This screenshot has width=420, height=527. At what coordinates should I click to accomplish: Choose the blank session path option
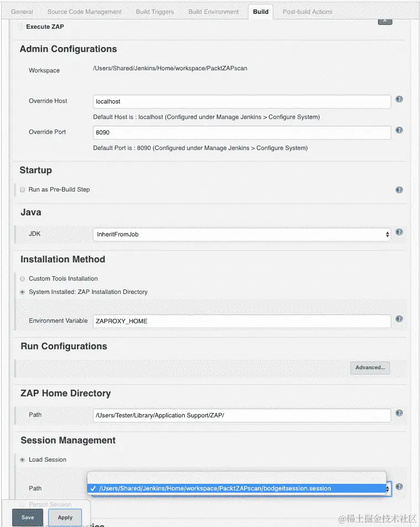click(x=236, y=478)
